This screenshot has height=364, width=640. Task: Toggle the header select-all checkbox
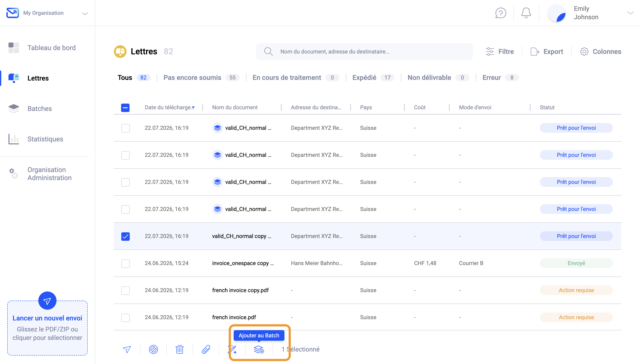126,108
